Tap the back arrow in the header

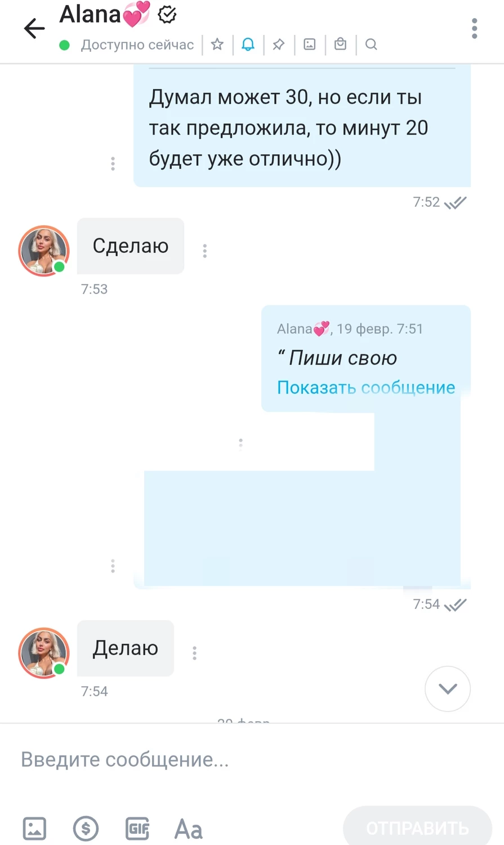point(34,28)
